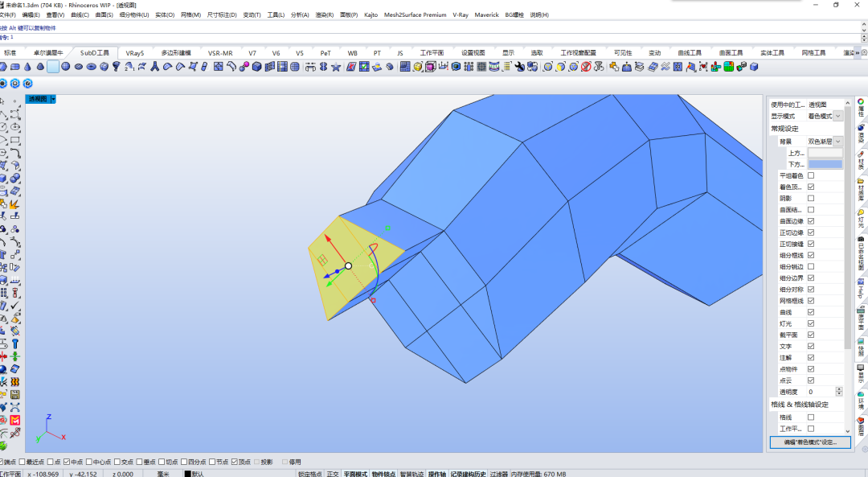Toggle the 顶点 osnap checkbox
This screenshot has width=868, height=477.
click(x=235, y=462)
